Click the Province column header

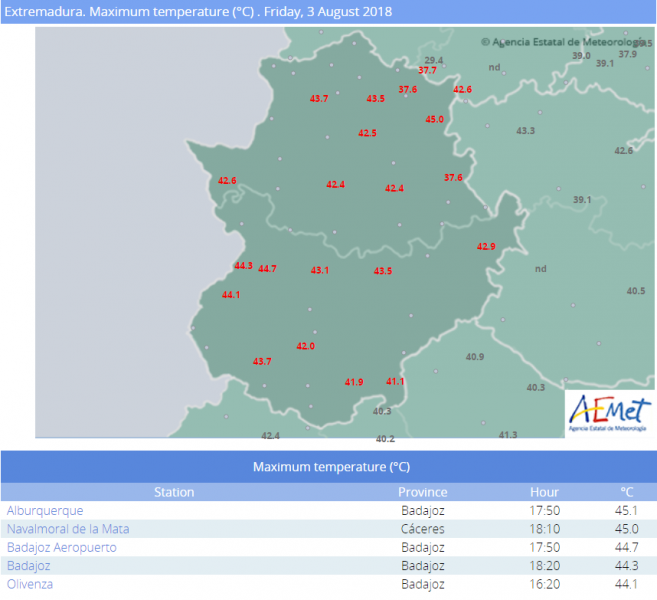422,492
